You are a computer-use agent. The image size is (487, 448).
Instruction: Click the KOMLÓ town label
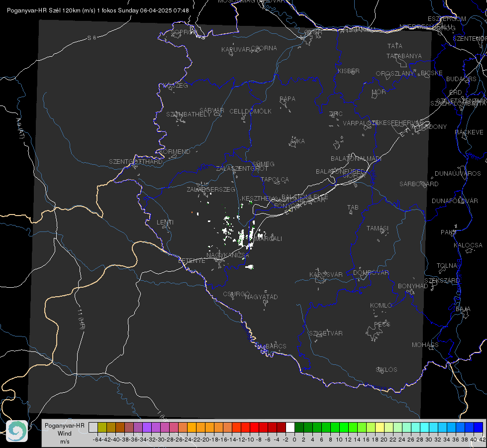coord(381,306)
